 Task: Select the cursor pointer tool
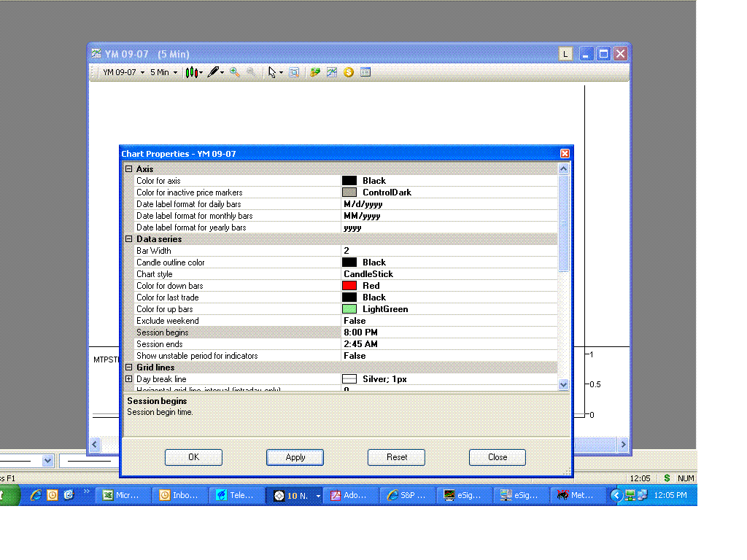pos(271,72)
